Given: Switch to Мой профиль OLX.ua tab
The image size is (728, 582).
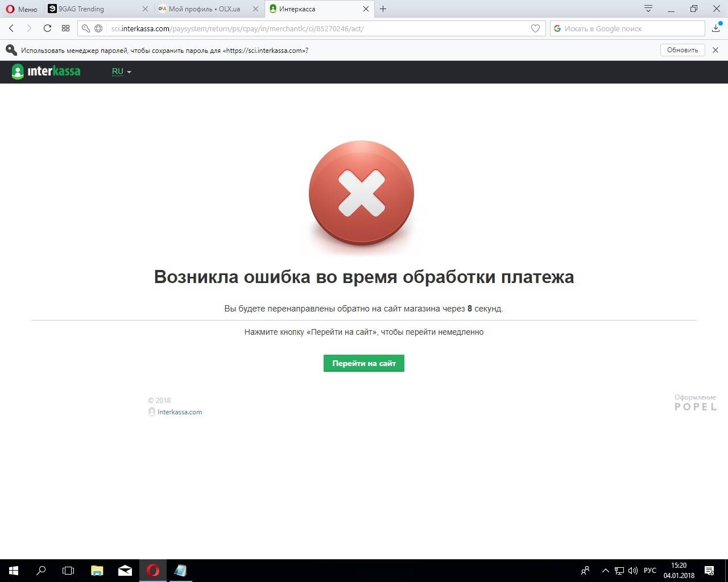Looking at the screenshot, I should (204, 9).
